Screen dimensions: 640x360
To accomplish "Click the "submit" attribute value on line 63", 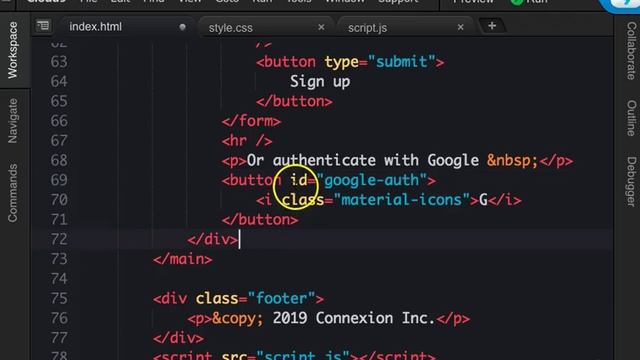I will click(x=401, y=62).
